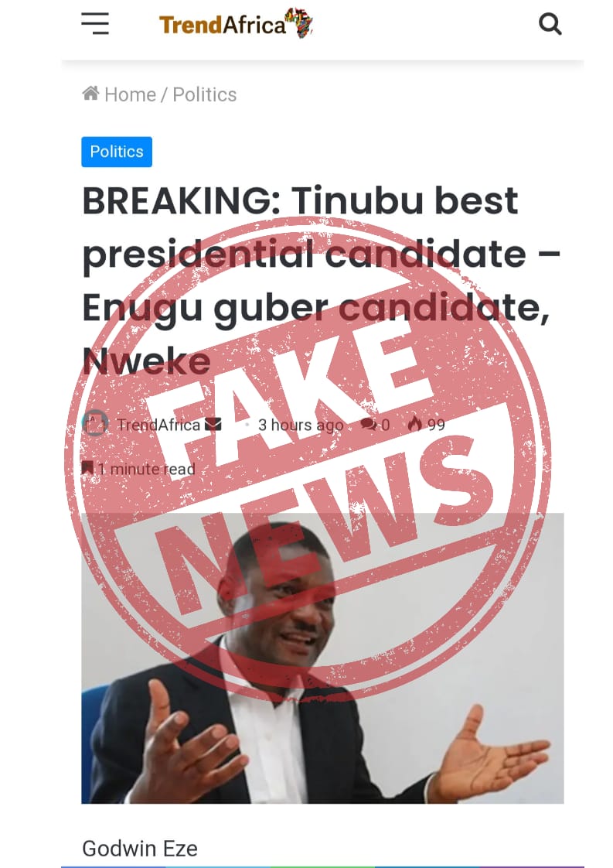Open the TrendAfrica author name link

pyautogui.click(x=158, y=425)
